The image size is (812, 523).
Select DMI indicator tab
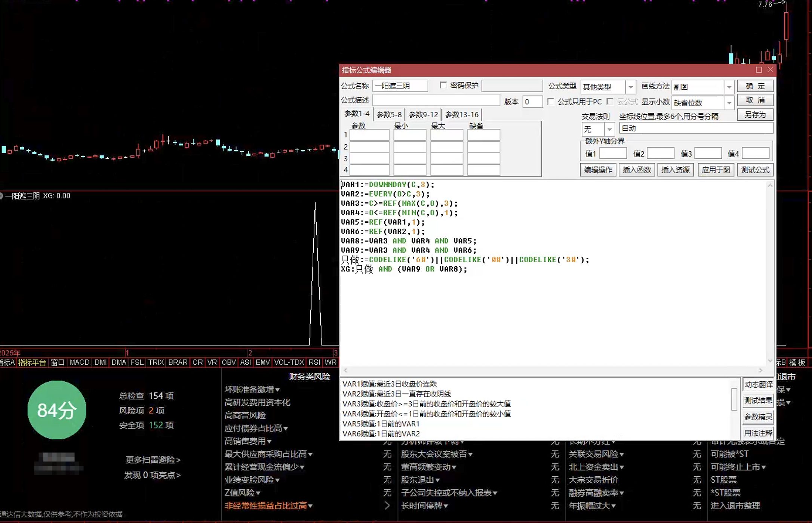100,362
